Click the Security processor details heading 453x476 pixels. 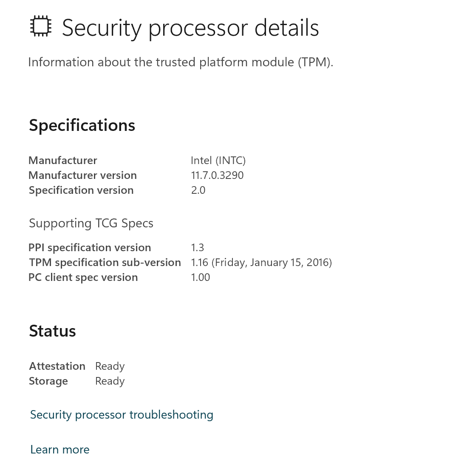[190, 28]
